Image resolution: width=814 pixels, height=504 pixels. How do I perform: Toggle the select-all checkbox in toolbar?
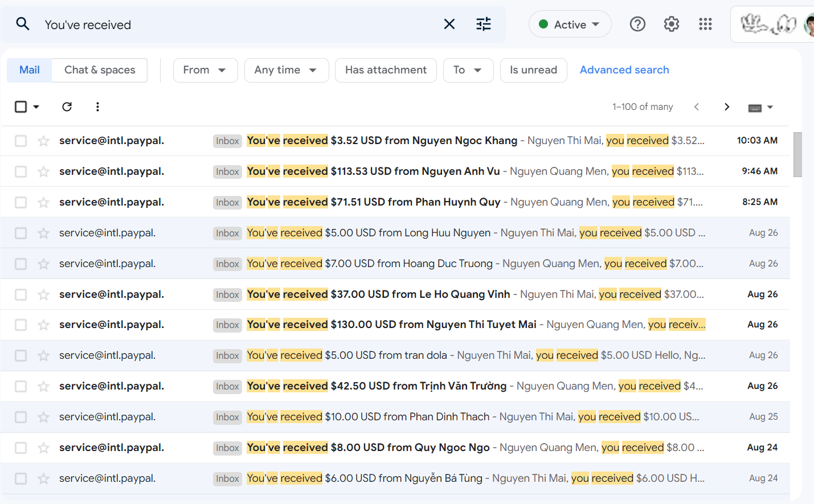pos(21,106)
